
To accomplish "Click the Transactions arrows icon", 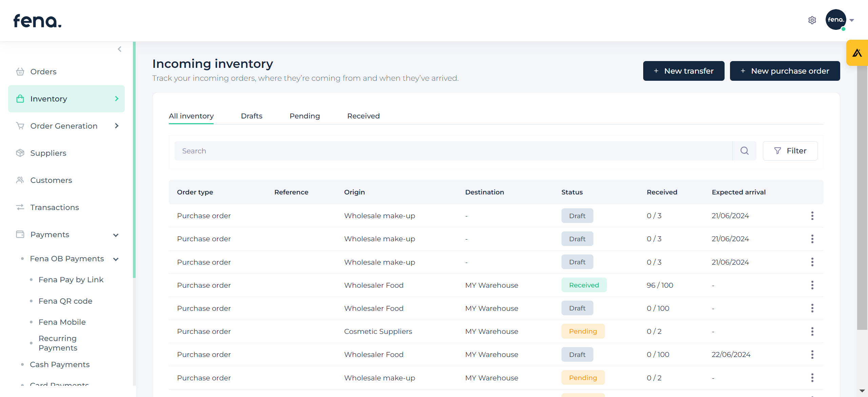I will [20, 207].
